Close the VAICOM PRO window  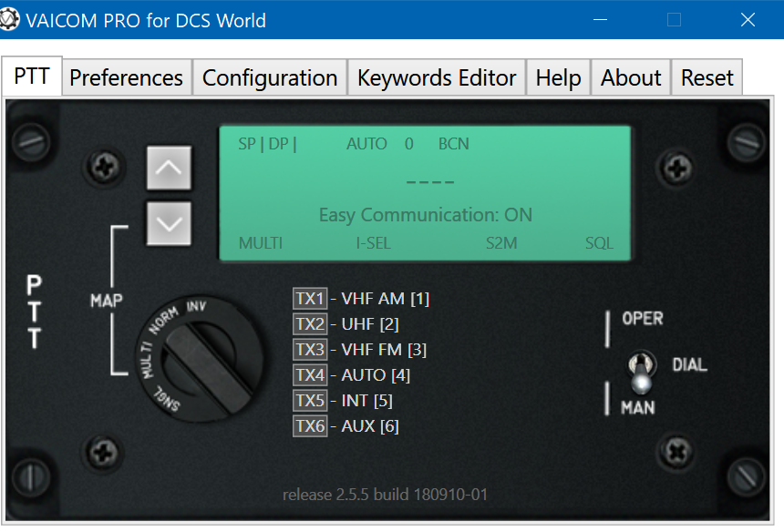coord(748,19)
